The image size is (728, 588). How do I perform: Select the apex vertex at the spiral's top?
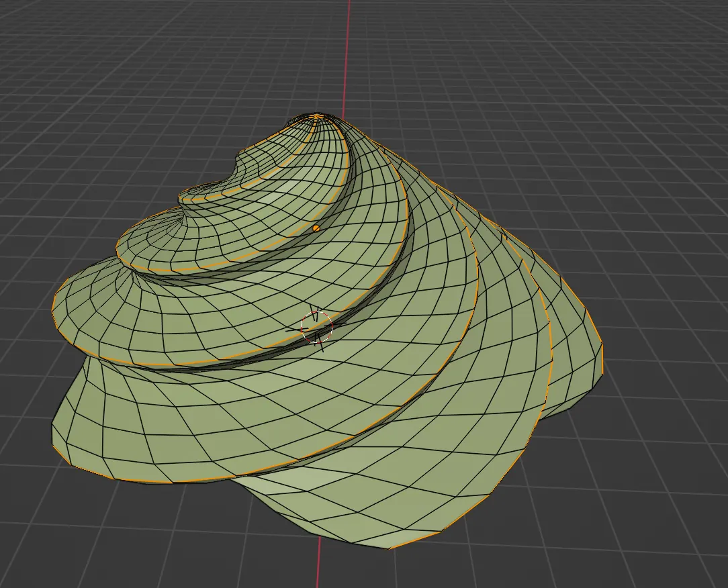coord(316,115)
